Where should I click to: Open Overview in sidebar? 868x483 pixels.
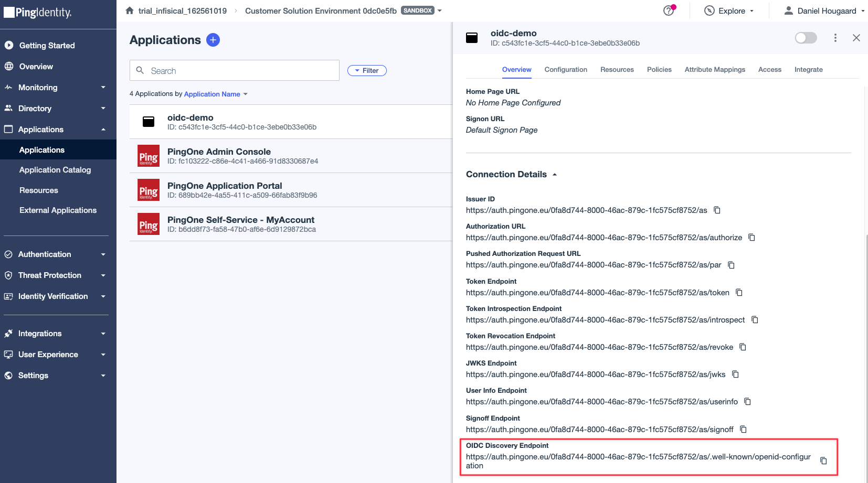tap(36, 67)
